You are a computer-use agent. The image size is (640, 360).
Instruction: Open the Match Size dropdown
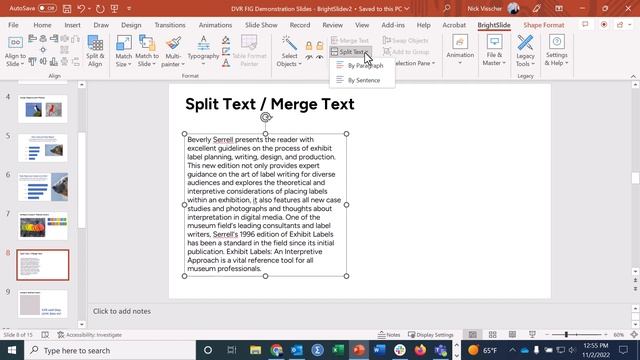[124, 51]
